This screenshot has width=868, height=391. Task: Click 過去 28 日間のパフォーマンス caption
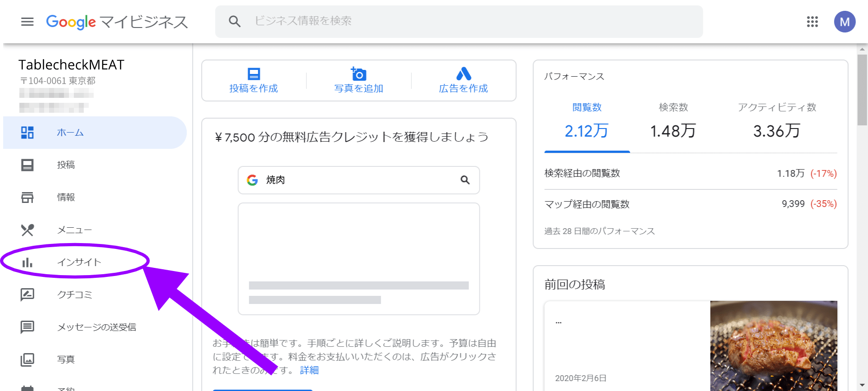tap(600, 231)
